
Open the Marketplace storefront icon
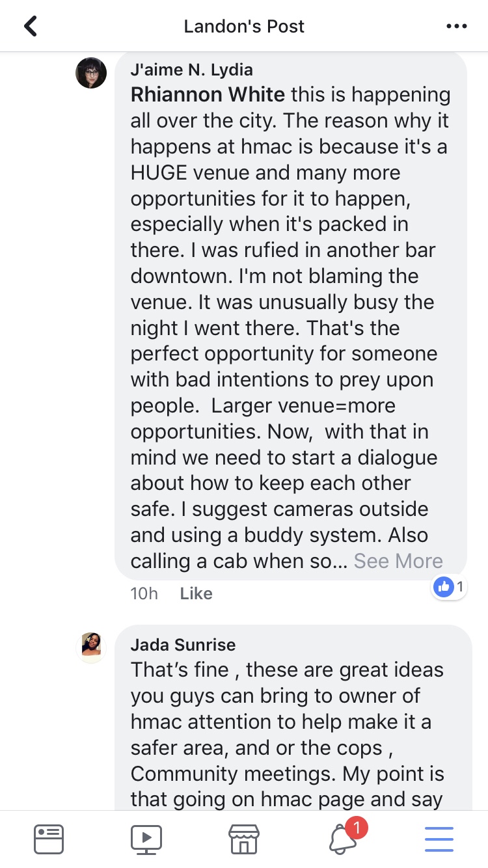(244, 839)
